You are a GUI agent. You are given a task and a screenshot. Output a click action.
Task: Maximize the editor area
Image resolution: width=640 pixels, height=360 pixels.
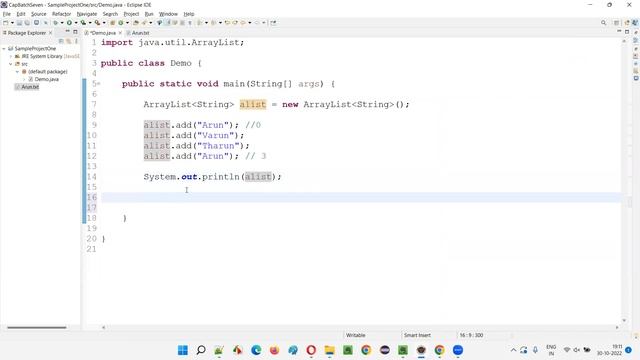point(627,31)
